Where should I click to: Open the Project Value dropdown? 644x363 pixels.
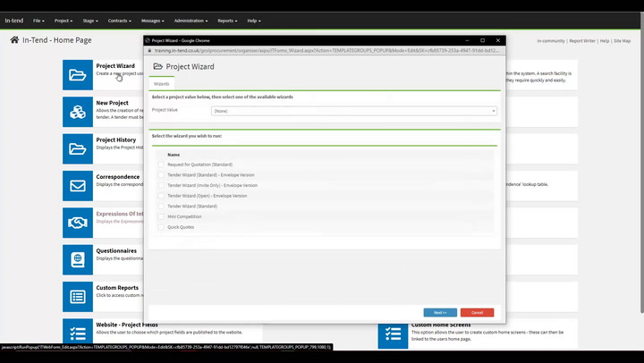[x=353, y=111]
